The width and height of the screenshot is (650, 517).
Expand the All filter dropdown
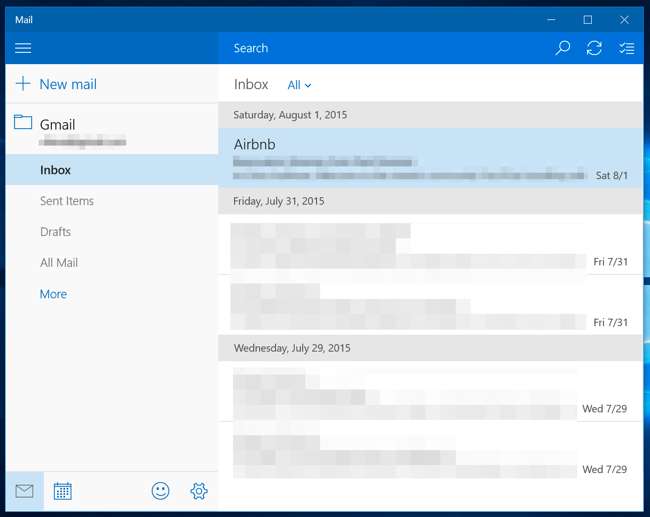[x=299, y=86]
